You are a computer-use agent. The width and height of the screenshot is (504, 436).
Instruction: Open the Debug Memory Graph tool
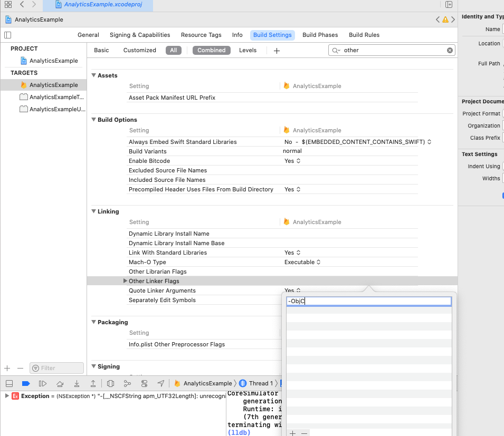tap(127, 383)
